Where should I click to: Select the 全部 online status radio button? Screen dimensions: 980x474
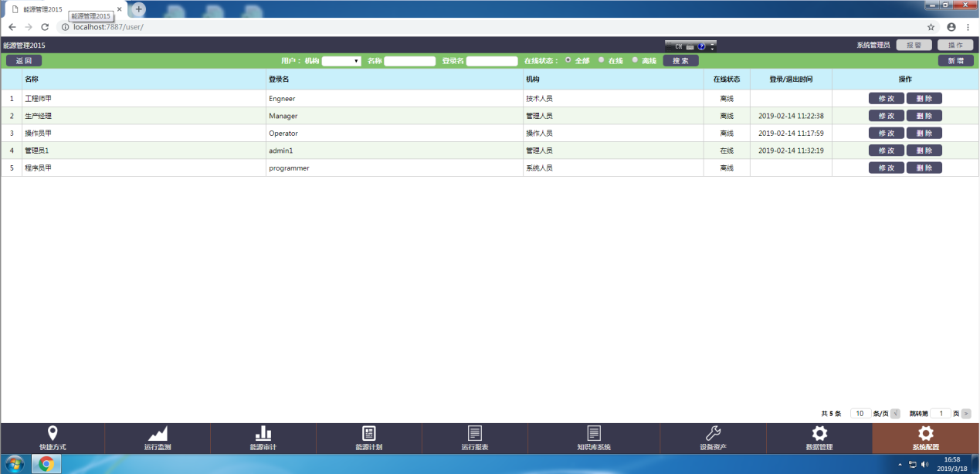[x=569, y=59]
